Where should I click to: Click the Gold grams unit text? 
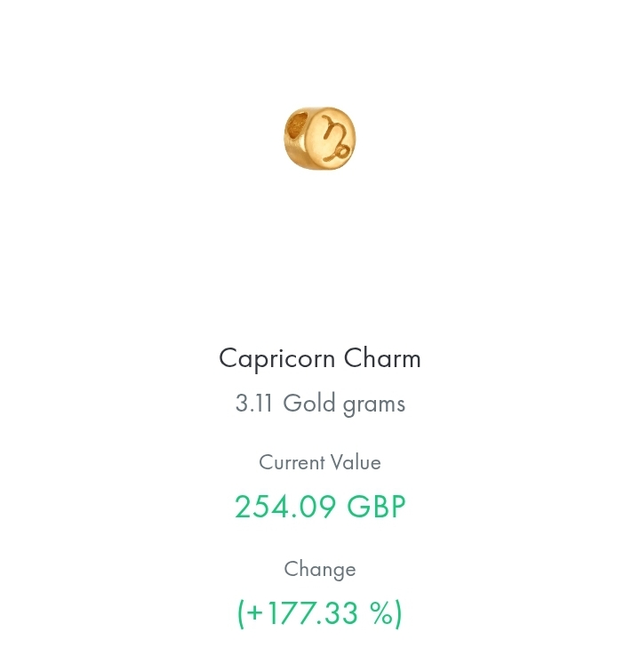(344, 404)
